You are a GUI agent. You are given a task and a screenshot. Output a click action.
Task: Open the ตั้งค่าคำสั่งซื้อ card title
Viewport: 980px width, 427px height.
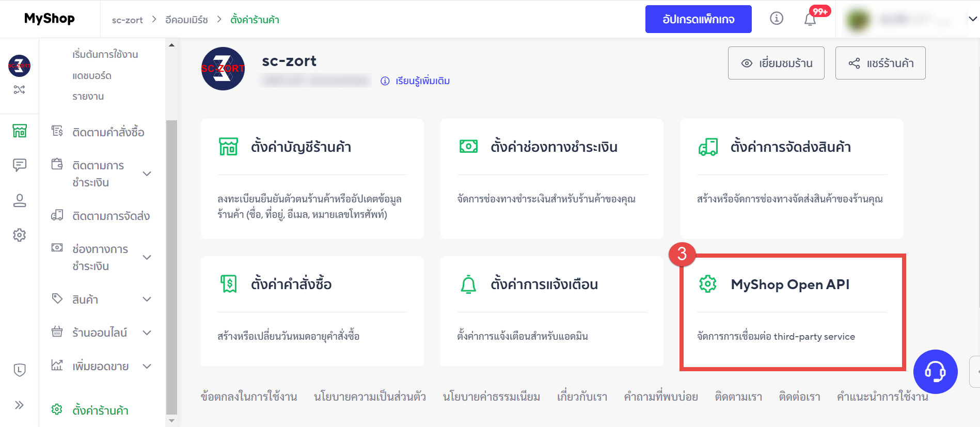pyautogui.click(x=291, y=284)
